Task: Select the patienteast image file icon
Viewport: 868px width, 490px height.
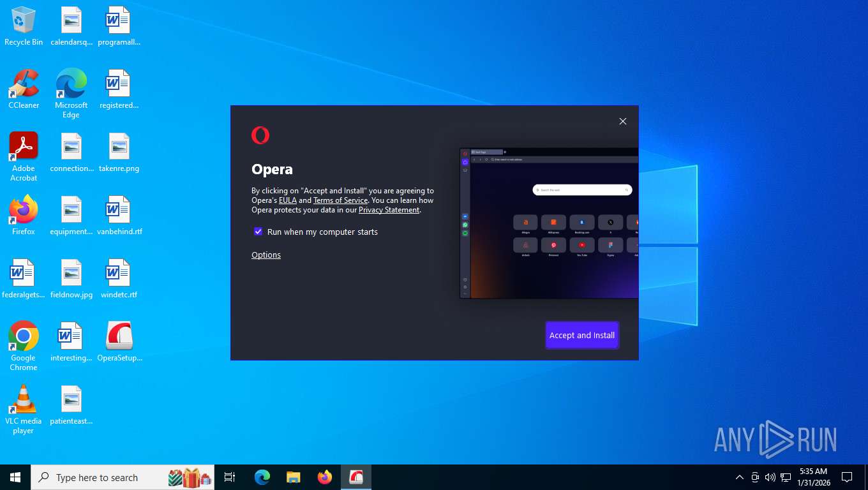Action: coord(71,405)
